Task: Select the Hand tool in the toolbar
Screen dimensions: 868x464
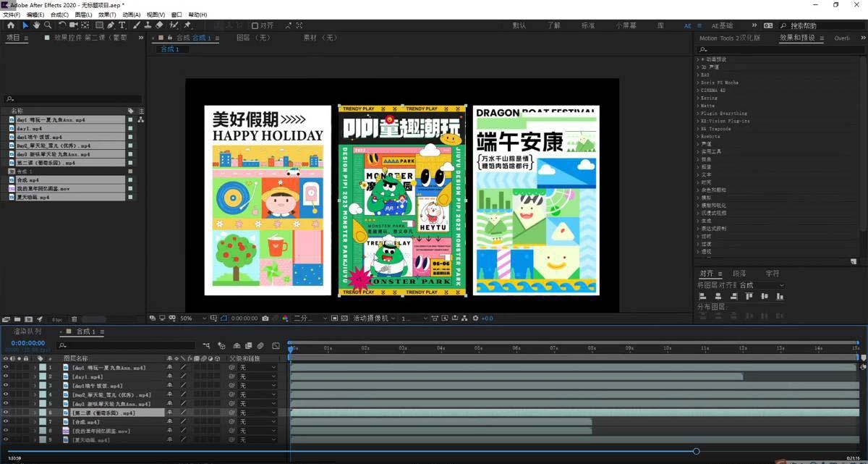Action: click(x=36, y=25)
